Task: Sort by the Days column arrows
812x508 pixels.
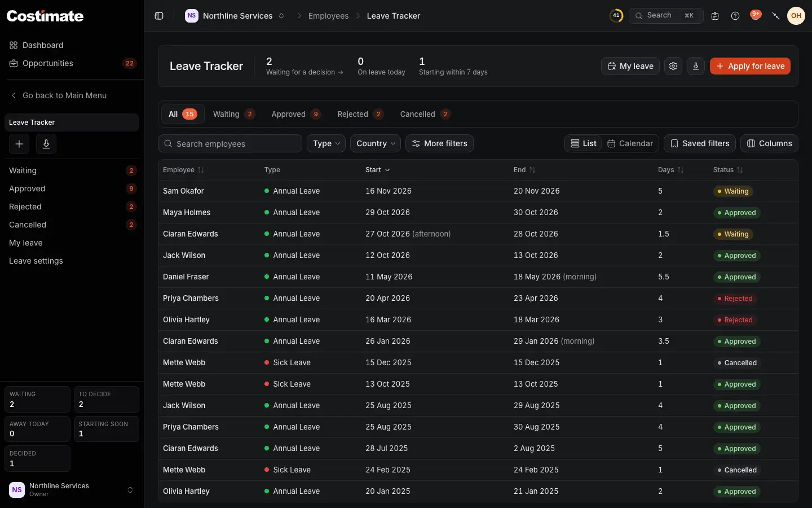Action: pyautogui.click(x=681, y=170)
